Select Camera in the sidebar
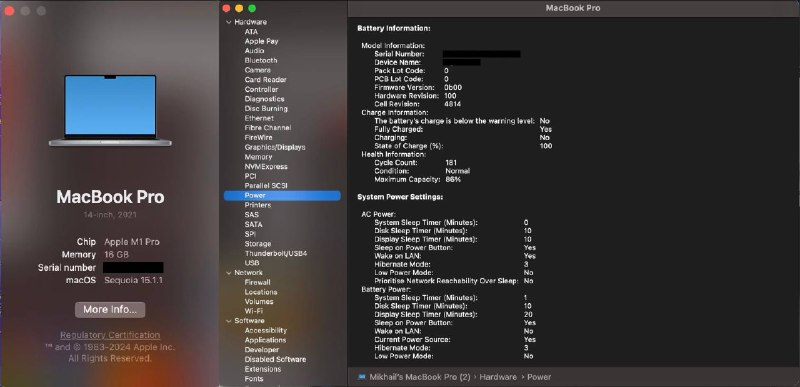 click(258, 70)
